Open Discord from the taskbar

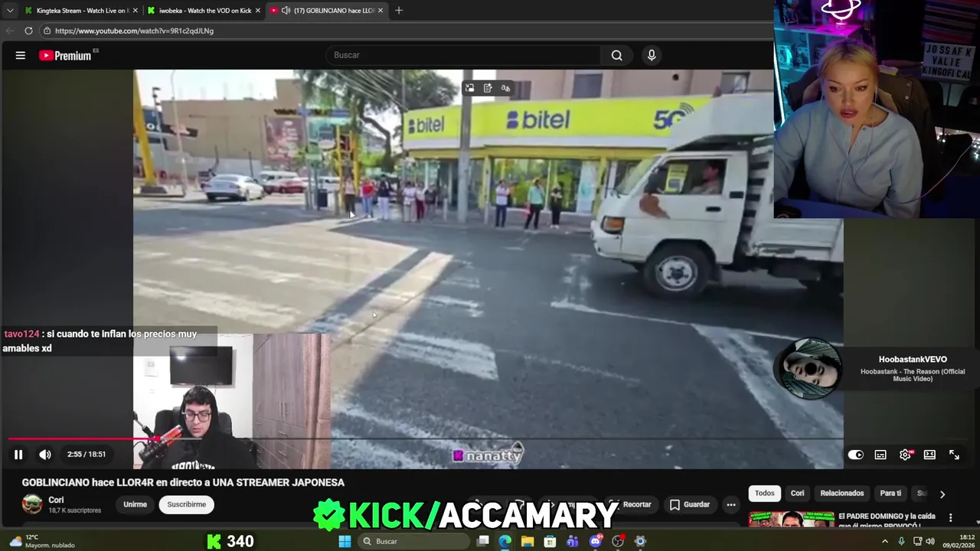click(x=596, y=541)
